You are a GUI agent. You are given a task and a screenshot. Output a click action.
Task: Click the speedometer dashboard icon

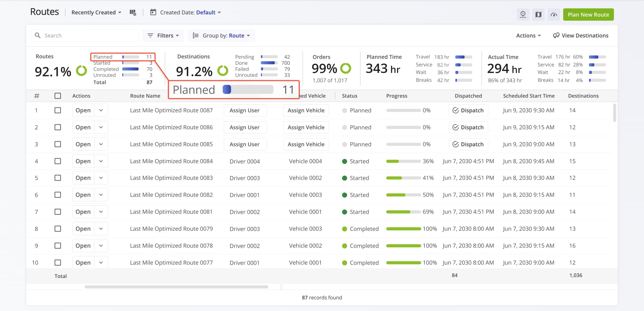[554, 14]
